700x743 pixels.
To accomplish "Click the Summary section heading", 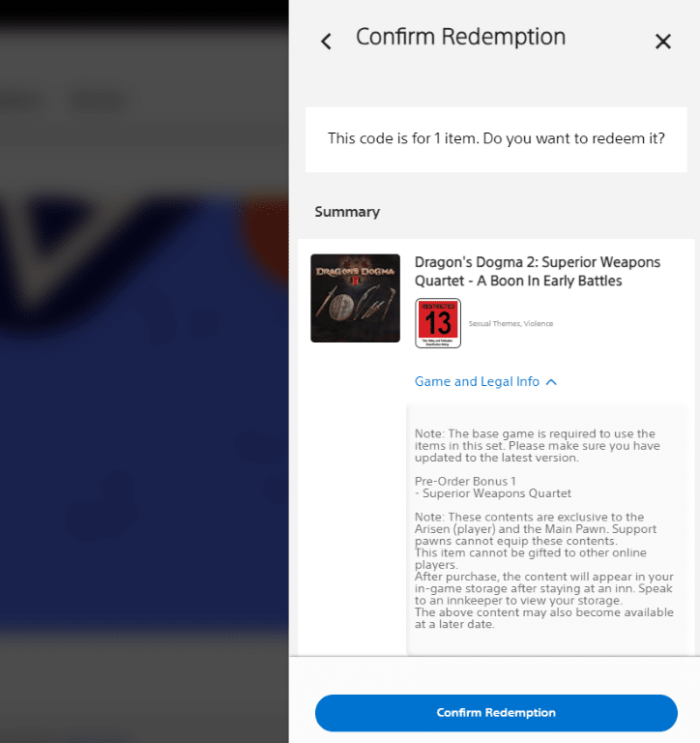I will coord(347,212).
